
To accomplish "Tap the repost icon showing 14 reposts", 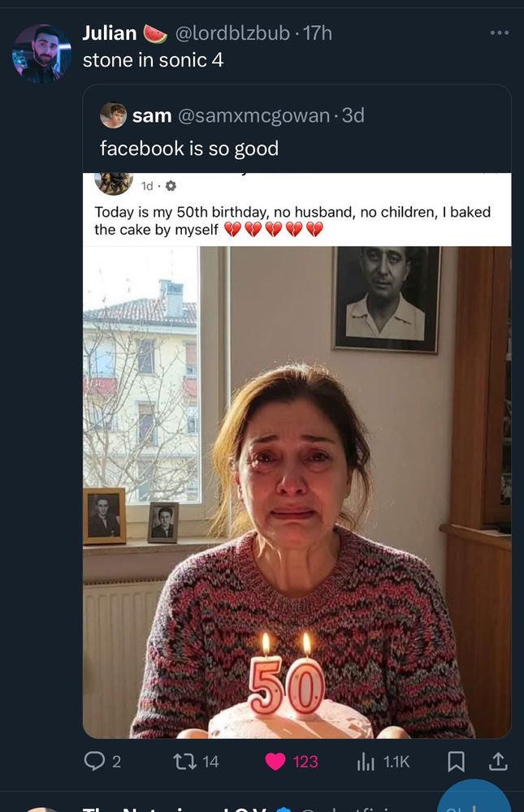I will coord(184,762).
